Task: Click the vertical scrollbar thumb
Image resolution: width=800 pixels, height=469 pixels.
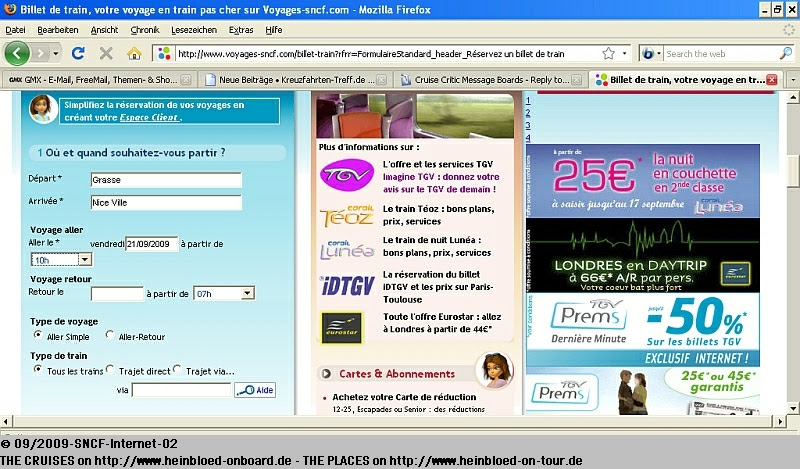Action: coord(792,171)
